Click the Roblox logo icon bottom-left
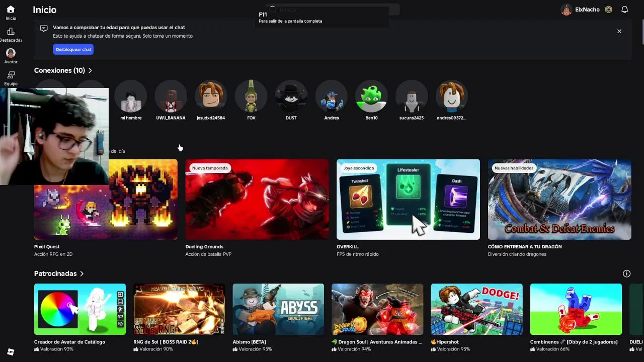 click(x=11, y=352)
